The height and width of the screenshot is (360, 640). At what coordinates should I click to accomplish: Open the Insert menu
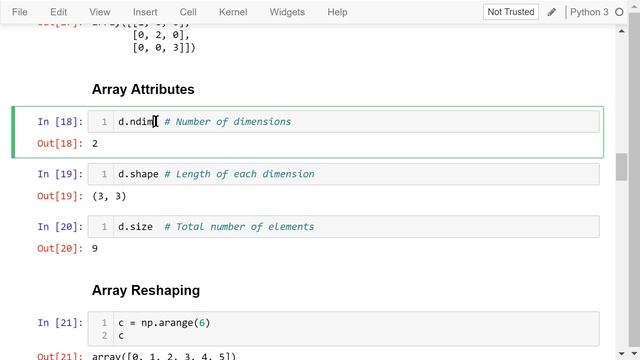(145, 12)
